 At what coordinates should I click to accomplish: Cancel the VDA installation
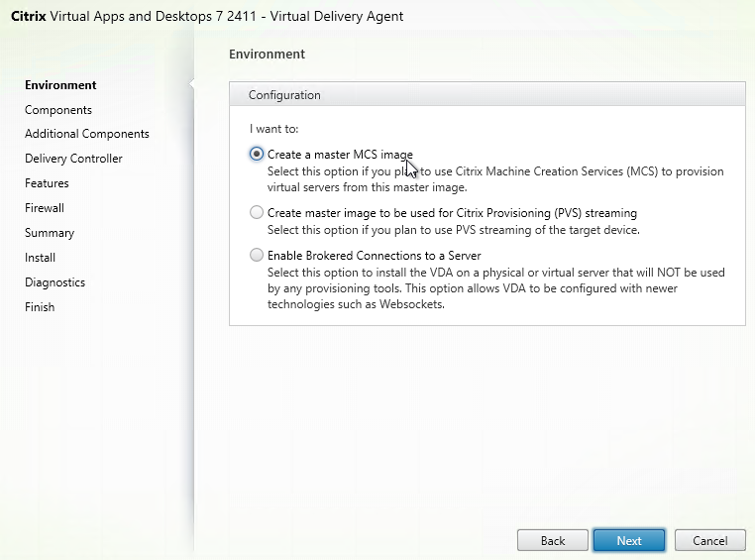click(x=709, y=540)
